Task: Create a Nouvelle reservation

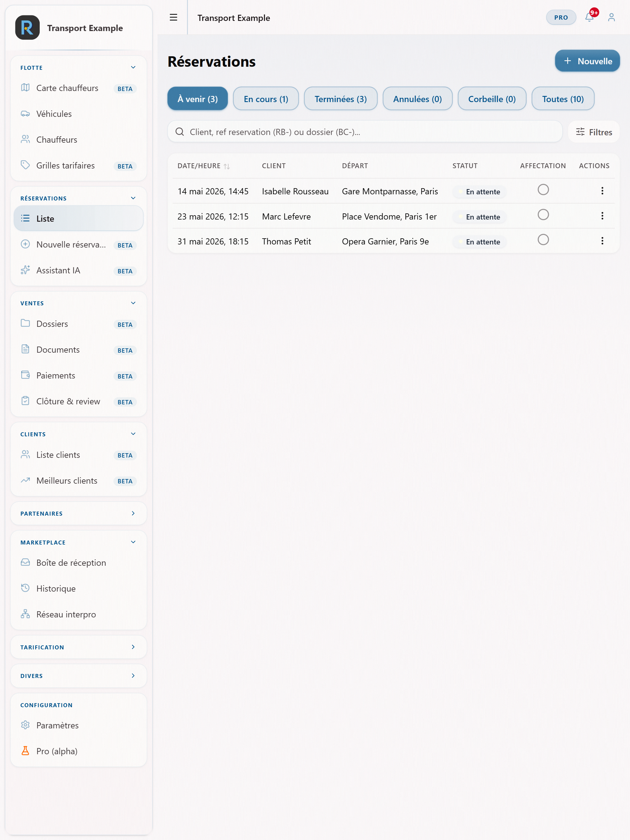Action: click(587, 61)
